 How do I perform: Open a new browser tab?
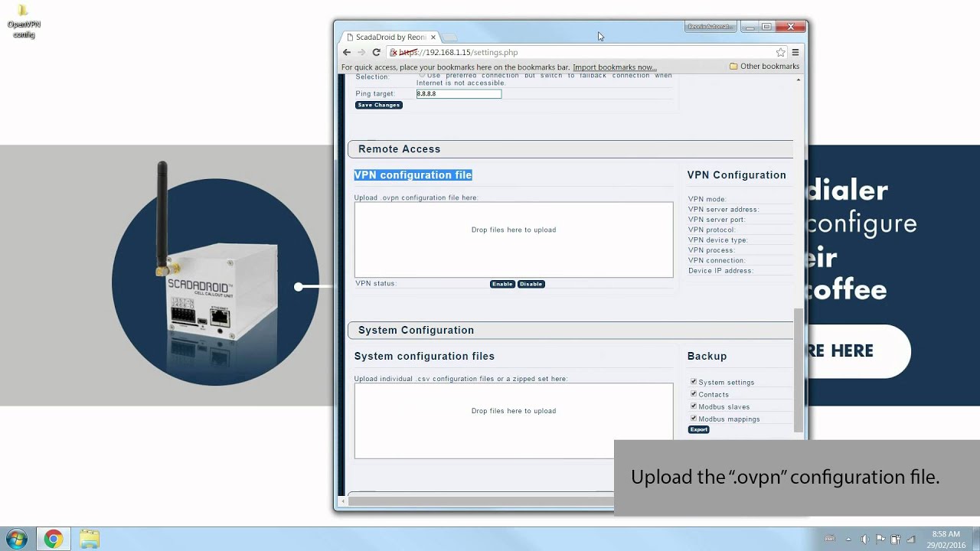point(450,37)
